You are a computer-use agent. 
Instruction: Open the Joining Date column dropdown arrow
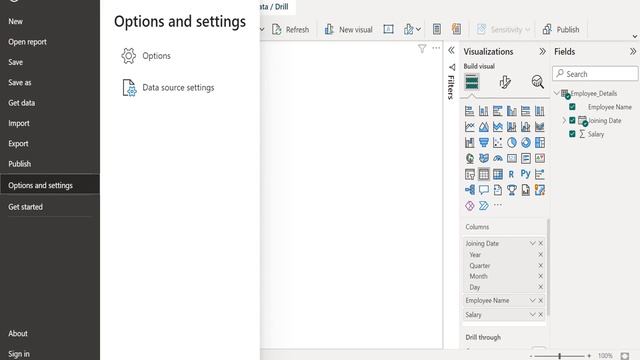click(x=532, y=243)
